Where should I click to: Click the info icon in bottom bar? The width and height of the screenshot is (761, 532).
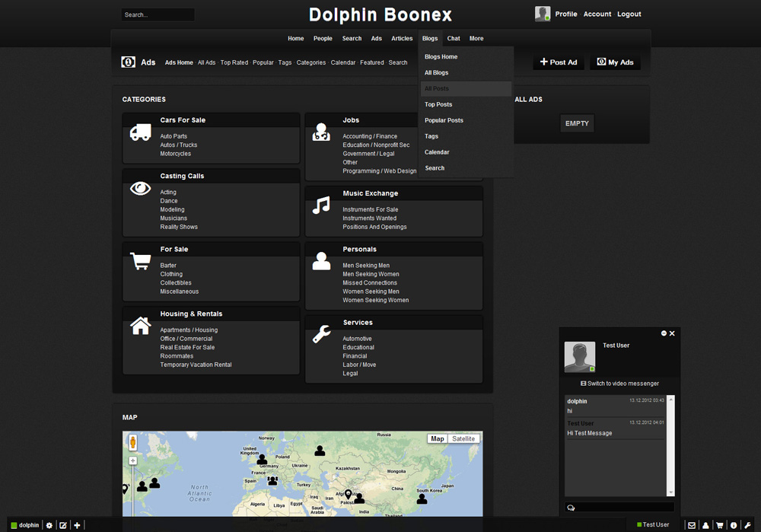click(x=734, y=525)
